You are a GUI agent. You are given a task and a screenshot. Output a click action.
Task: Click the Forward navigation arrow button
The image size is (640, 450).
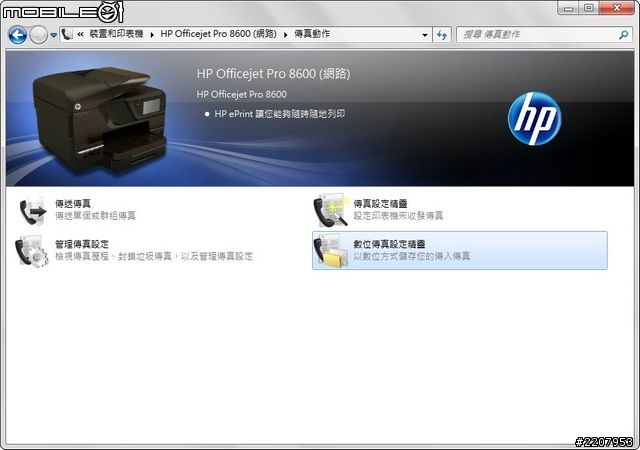tap(39, 35)
